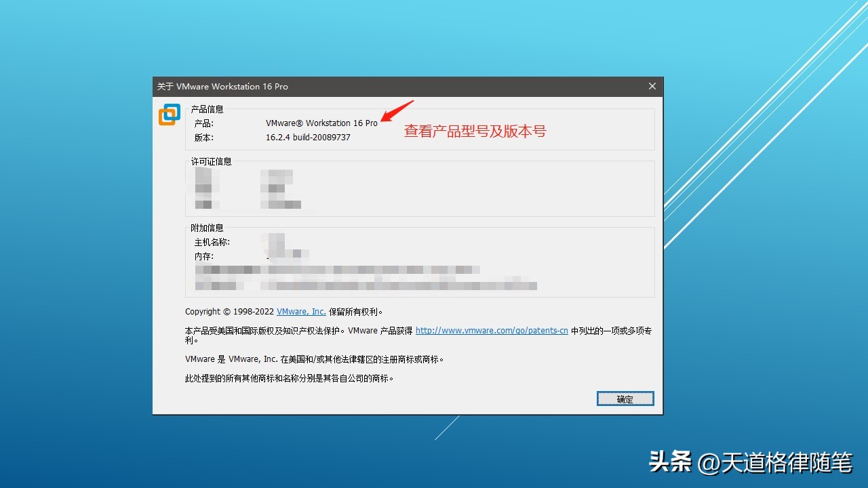868x488 pixels.
Task: Close the About dialog via X
Action: [x=652, y=86]
